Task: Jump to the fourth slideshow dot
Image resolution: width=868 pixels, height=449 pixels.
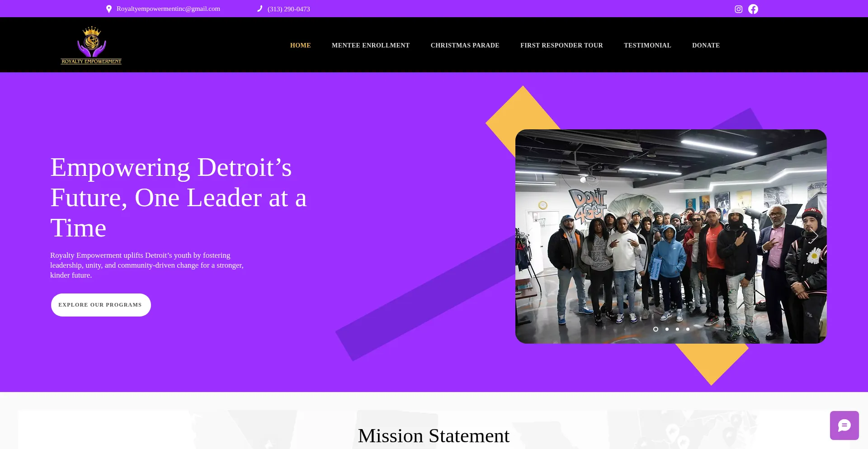Action: 688,329
